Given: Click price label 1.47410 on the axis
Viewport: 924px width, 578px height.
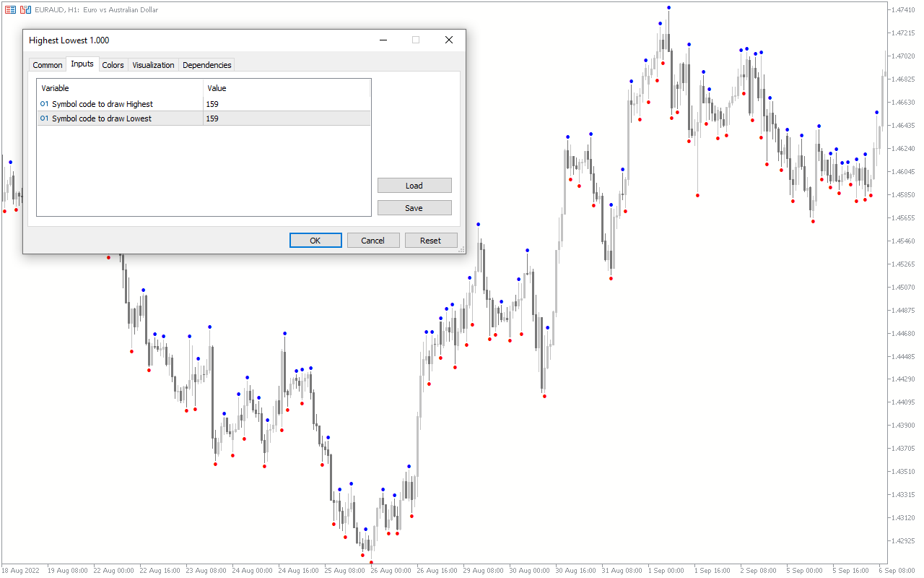Looking at the screenshot, I should tap(903, 9).
